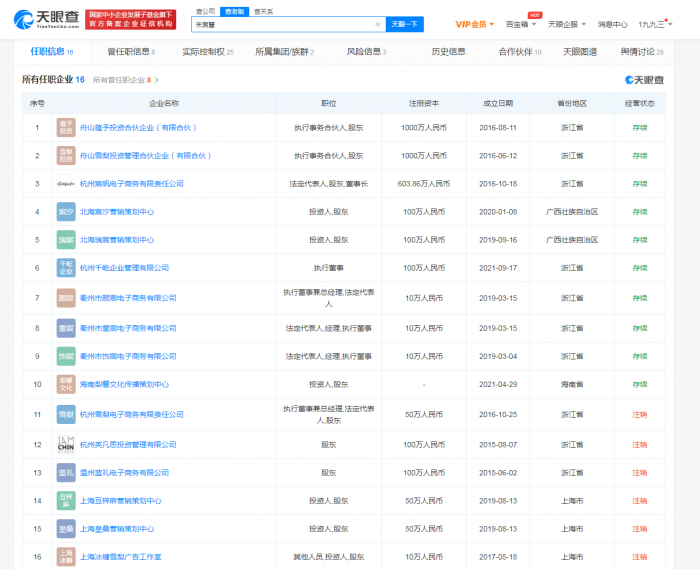Click the 千屹企业 badge icon in row 6
Image resolution: width=700 pixels, height=569 pixels.
pos(65,269)
